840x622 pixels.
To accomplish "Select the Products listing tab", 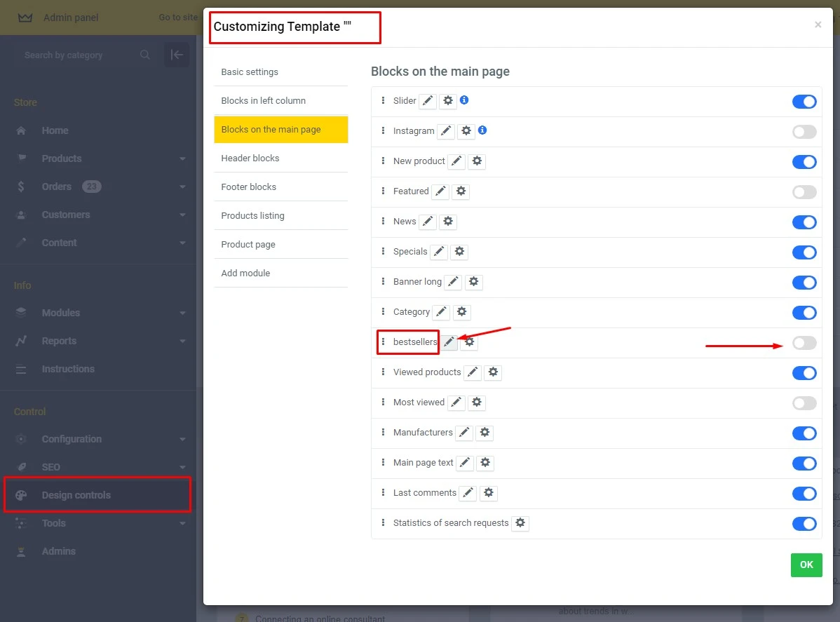I will pyautogui.click(x=252, y=216).
